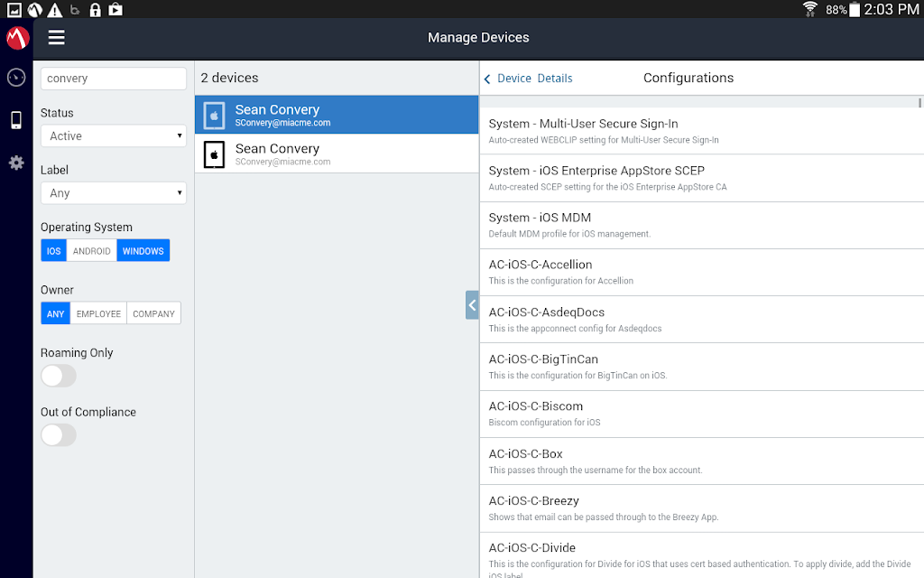Open the Wi-Fi status bar icon

click(x=810, y=9)
